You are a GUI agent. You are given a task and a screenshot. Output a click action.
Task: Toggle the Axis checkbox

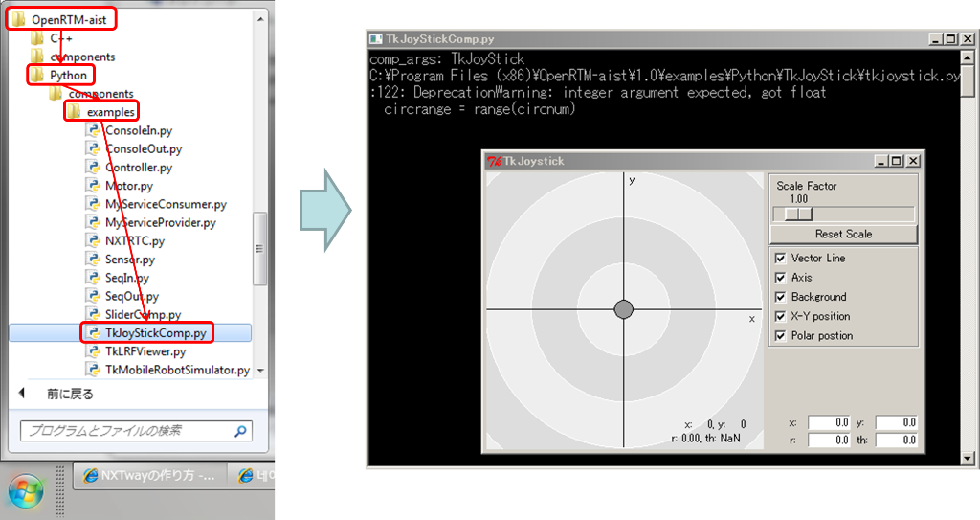[x=780, y=277]
